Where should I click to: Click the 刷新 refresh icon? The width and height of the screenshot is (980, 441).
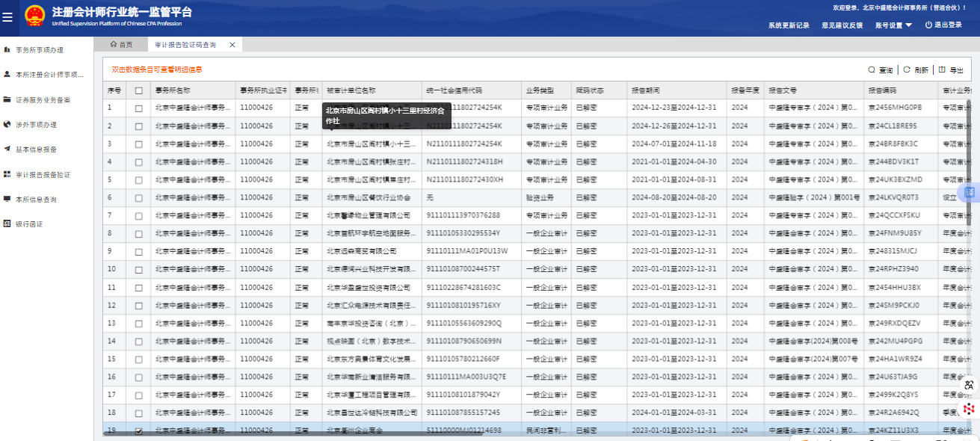(x=907, y=70)
